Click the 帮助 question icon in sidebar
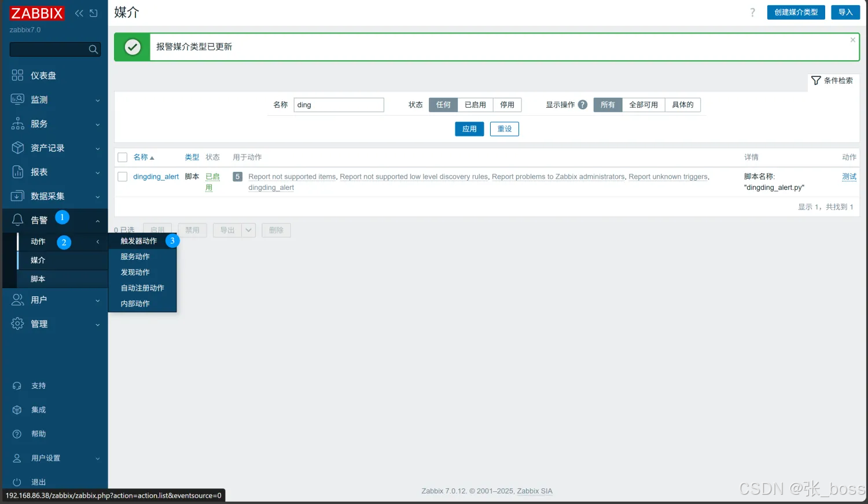The image size is (868, 504). click(x=17, y=434)
